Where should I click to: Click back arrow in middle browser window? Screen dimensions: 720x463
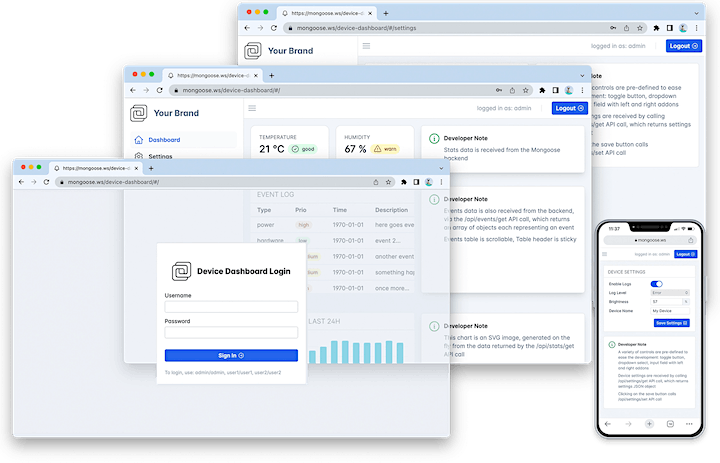pyautogui.click(x=130, y=90)
